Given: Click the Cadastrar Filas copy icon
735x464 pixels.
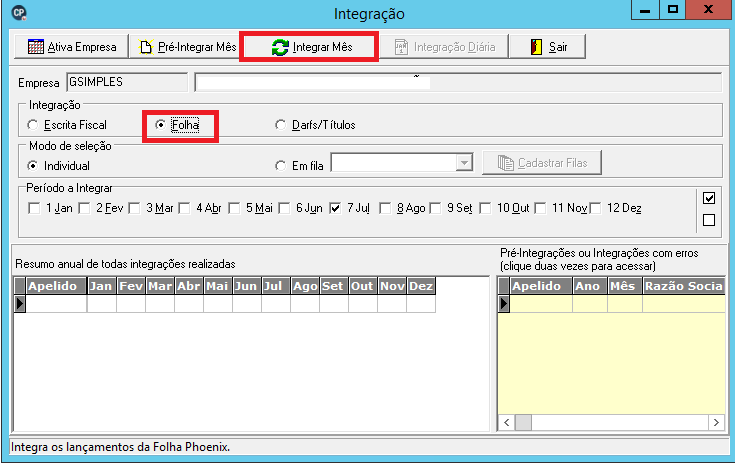Looking at the screenshot, I should pos(505,163).
